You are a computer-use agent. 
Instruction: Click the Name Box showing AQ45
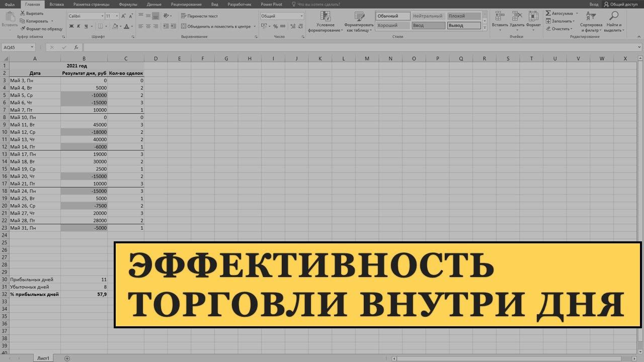point(18,47)
